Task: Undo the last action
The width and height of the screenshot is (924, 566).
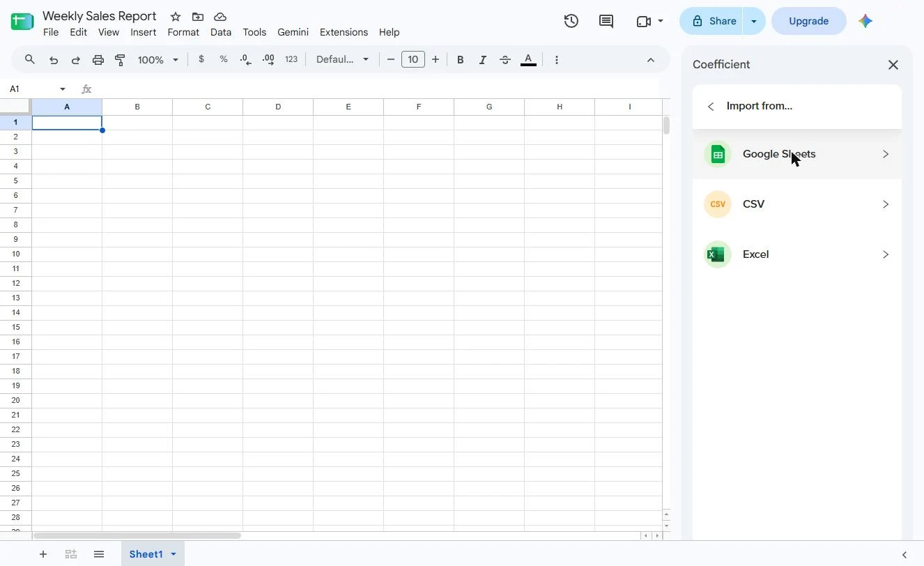Action: click(54, 60)
